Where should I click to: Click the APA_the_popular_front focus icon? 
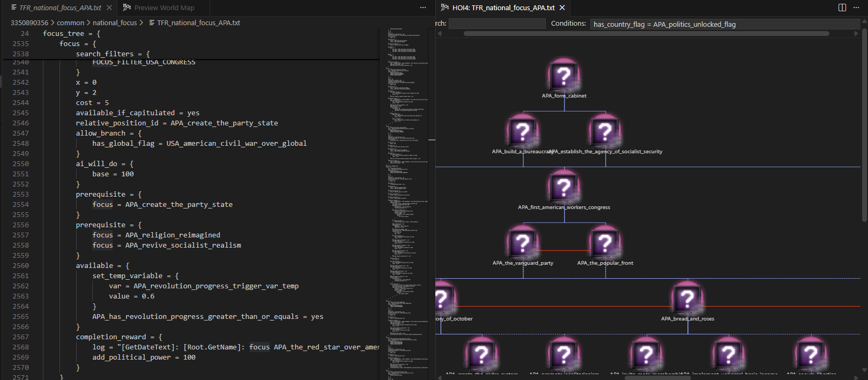point(605,242)
